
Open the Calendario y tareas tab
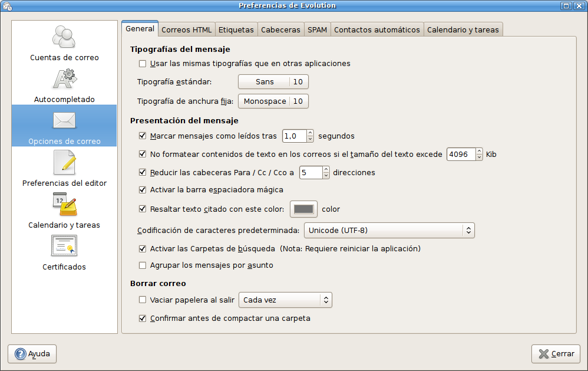click(463, 29)
